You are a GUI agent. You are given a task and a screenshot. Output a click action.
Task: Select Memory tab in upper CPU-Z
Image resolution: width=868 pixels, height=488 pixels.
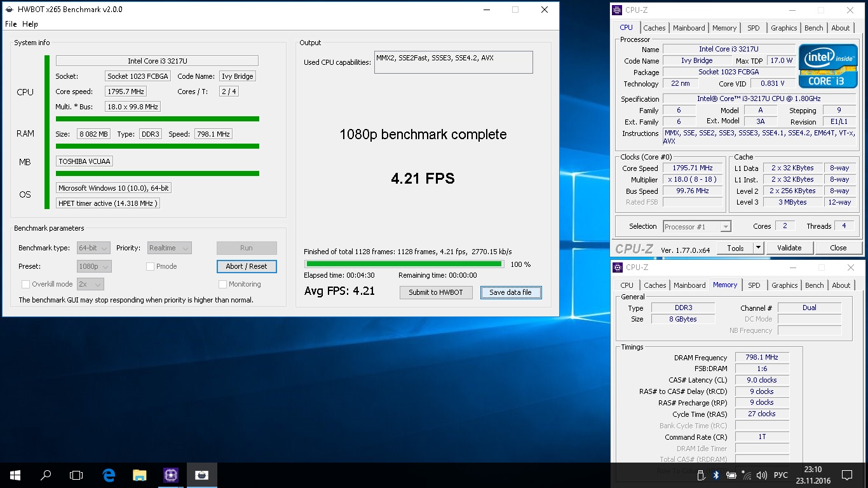tap(724, 28)
